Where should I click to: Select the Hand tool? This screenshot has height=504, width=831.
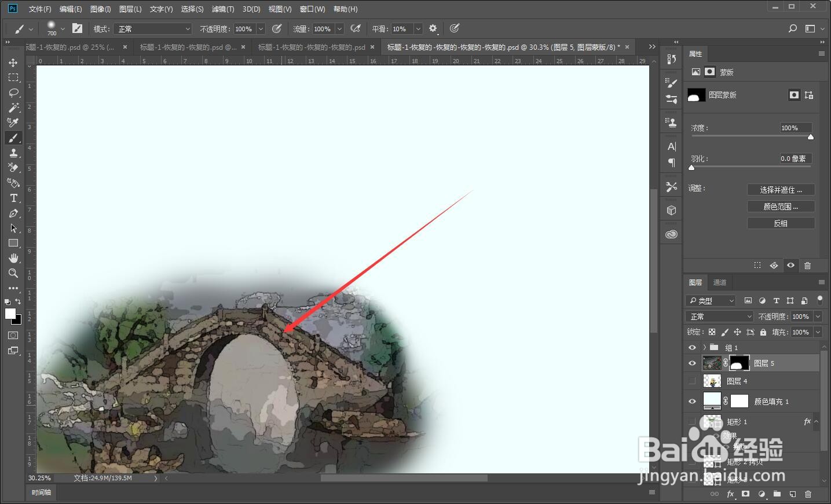[13, 258]
